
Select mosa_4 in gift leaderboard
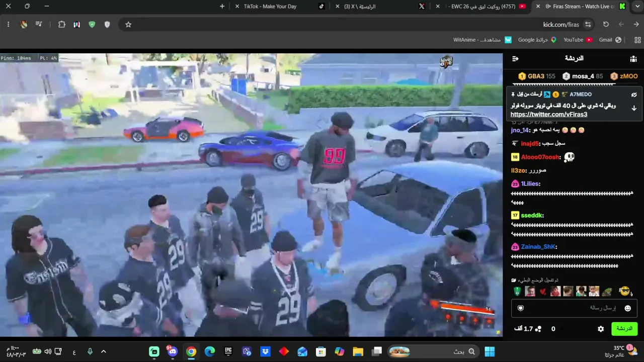[x=583, y=76]
